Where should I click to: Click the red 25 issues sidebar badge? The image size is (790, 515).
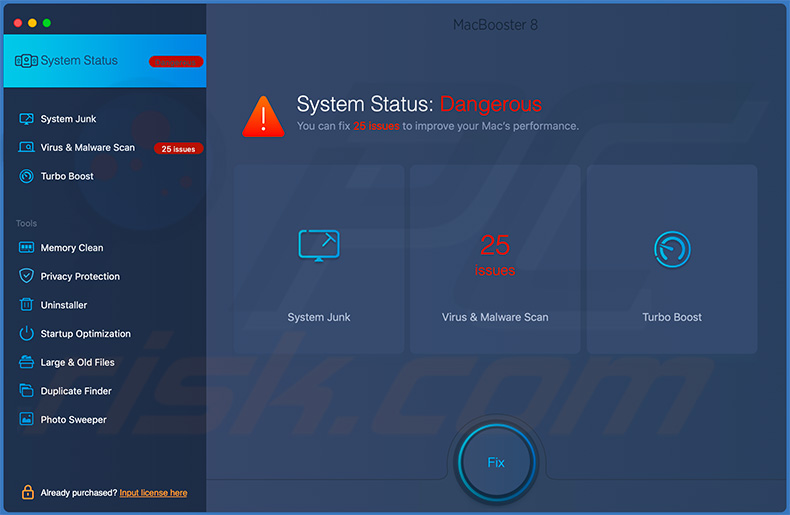pos(178,149)
